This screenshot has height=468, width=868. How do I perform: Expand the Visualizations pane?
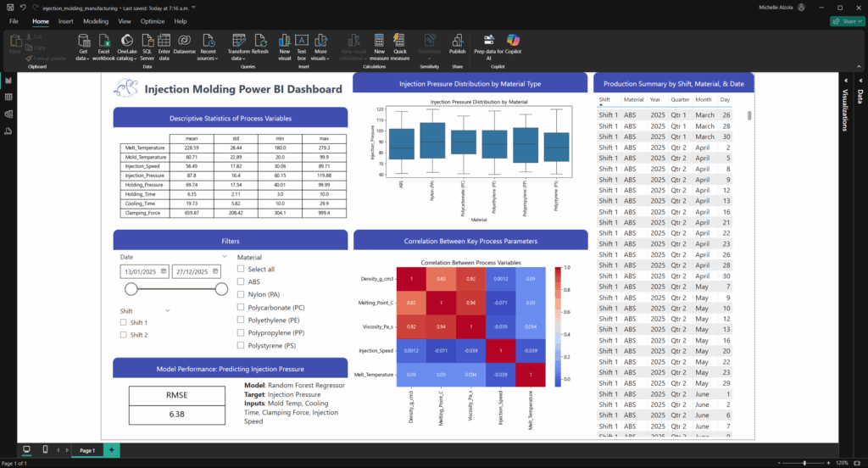coord(844,80)
